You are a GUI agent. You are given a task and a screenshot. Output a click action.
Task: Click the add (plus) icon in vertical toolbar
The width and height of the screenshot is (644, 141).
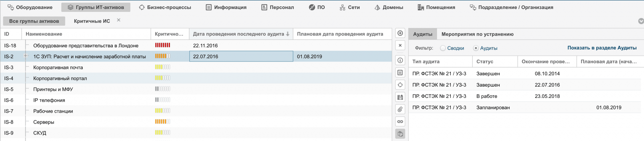pyautogui.click(x=400, y=33)
